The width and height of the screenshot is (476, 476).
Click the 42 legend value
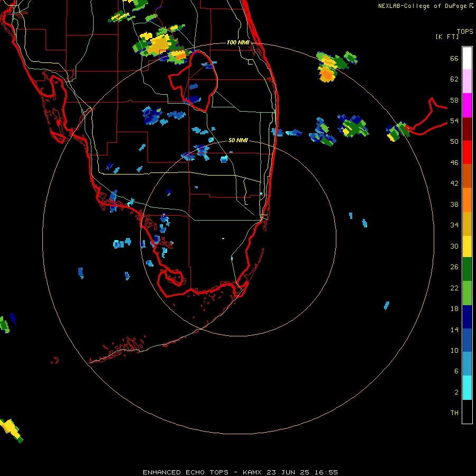tap(454, 184)
